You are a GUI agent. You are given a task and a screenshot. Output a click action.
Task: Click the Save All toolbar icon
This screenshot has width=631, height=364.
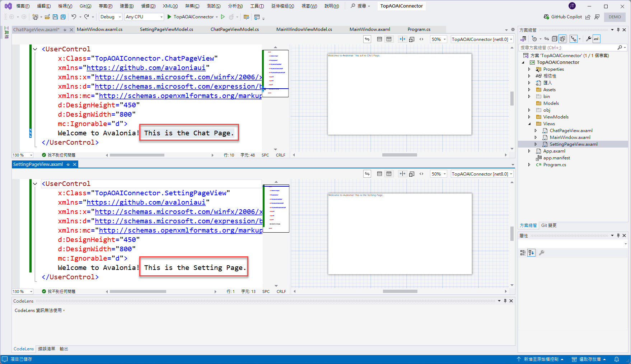[x=63, y=17]
